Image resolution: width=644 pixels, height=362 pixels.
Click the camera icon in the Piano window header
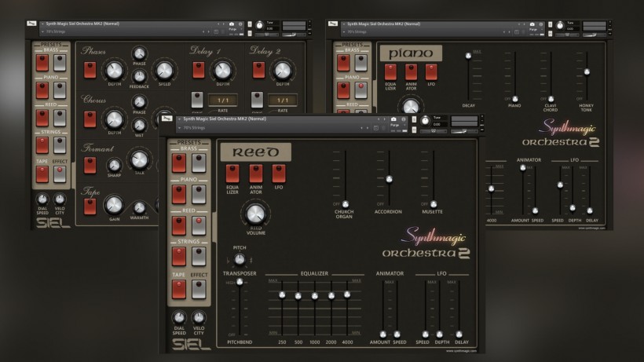tap(532, 24)
